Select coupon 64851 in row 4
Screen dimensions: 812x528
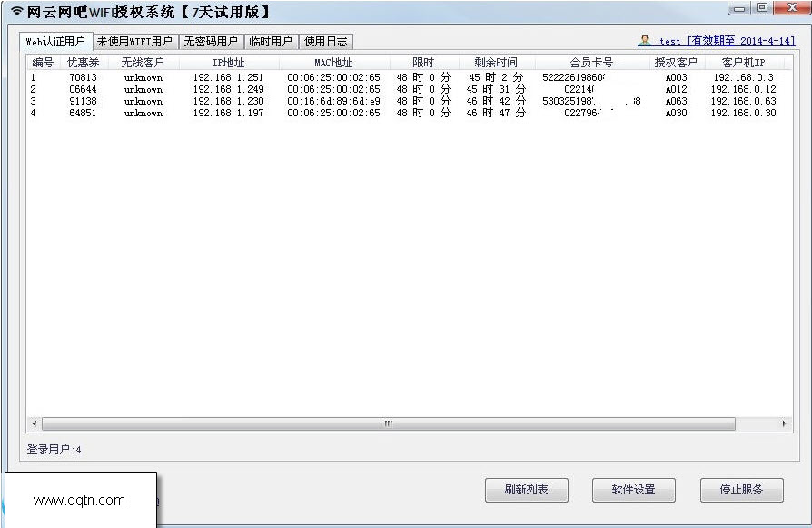point(83,113)
